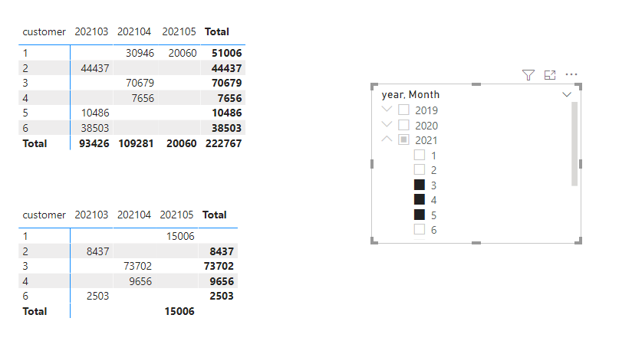
Task: Toggle the 2021 year checkbox
Action: [x=403, y=139]
